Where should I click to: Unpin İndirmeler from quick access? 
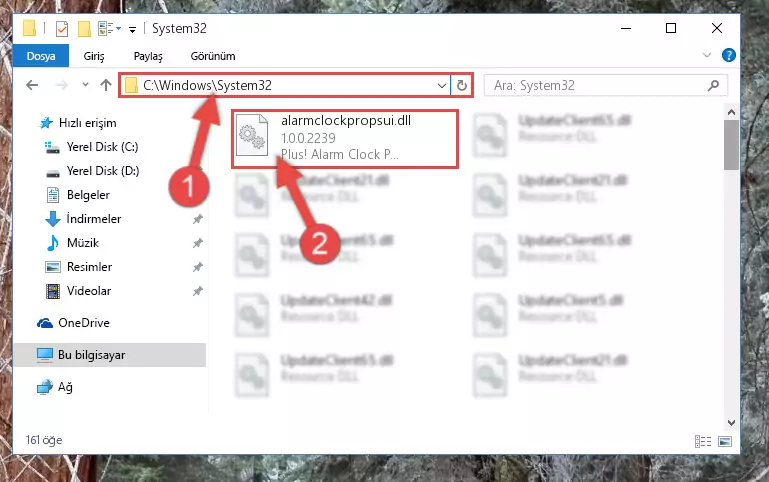pyautogui.click(x=198, y=219)
